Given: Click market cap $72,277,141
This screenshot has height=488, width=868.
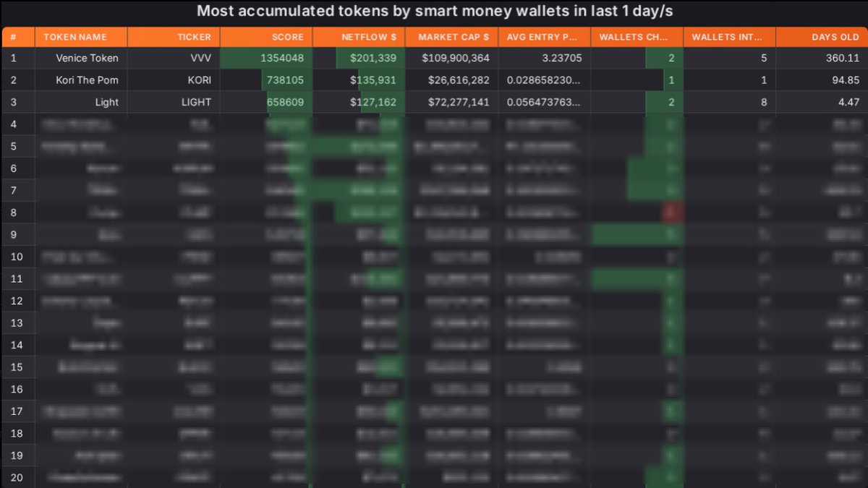Looking at the screenshot, I should [x=460, y=102].
